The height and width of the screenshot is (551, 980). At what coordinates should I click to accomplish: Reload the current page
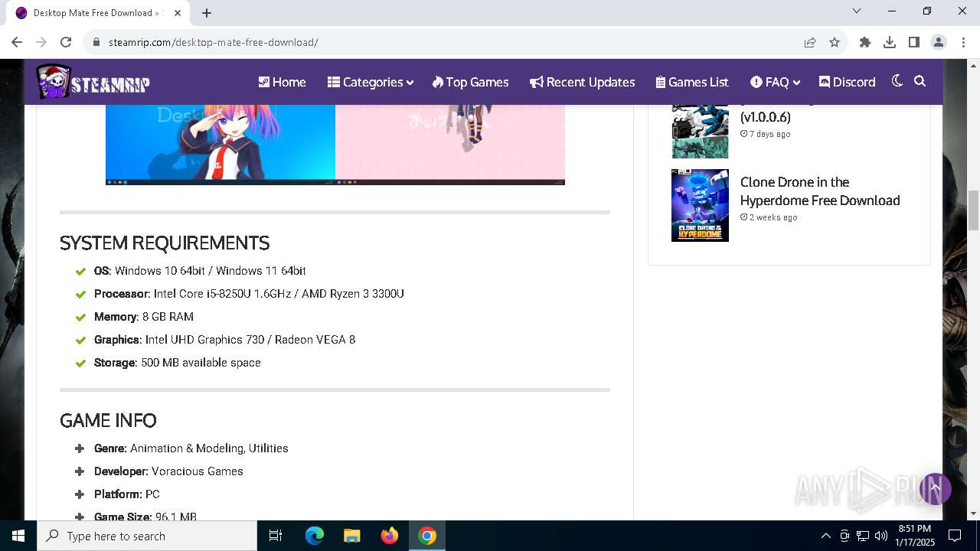pos(66,42)
